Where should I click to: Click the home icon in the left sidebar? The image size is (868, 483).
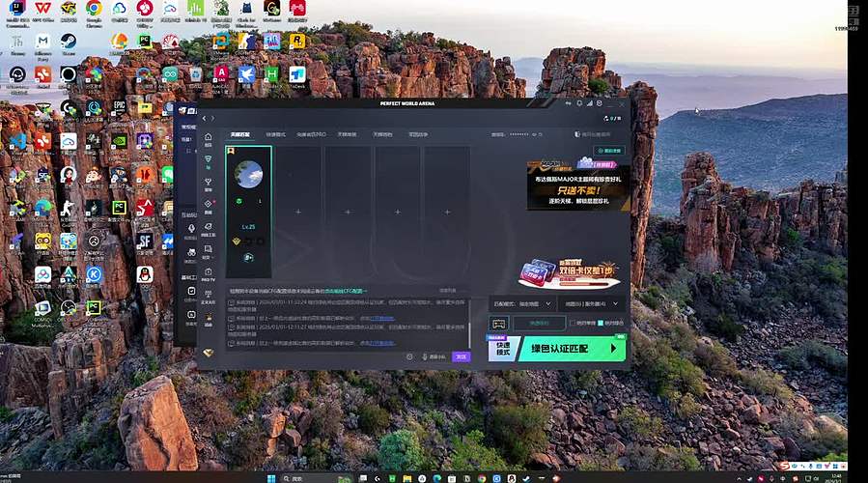point(208,136)
